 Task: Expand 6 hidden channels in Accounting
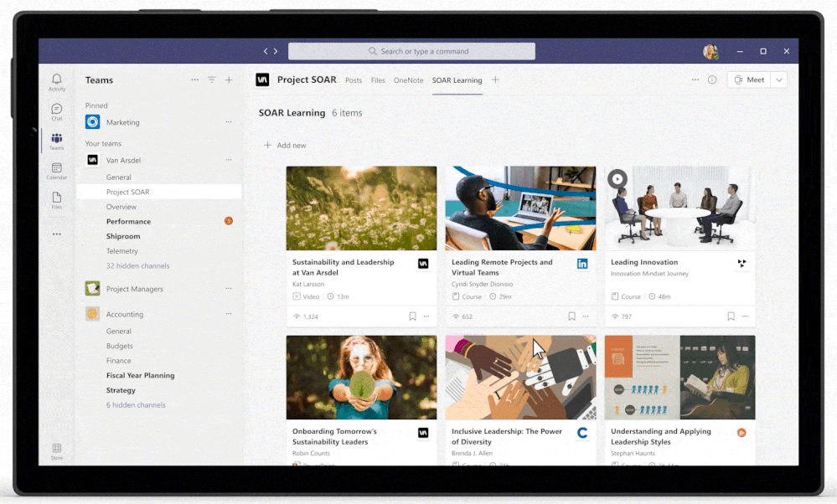[136, 405]
